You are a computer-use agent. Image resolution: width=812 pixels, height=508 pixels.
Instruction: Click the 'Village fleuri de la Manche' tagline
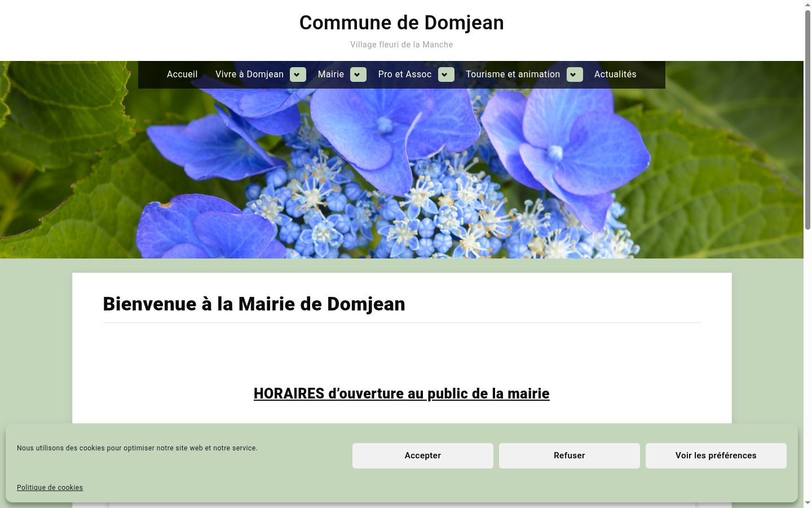coord(401,45)
